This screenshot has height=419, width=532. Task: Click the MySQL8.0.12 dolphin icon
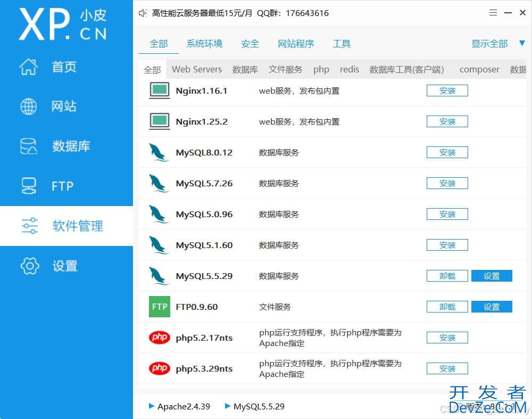click(x=159, y=153)
